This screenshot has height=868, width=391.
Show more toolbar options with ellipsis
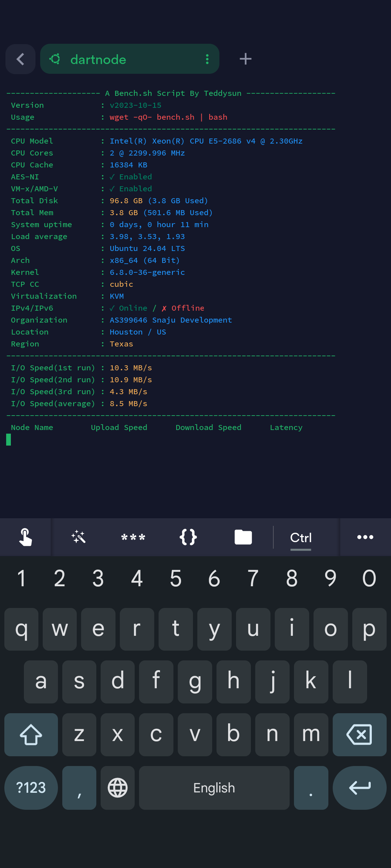pyautogui.click(x=365, y=537)
